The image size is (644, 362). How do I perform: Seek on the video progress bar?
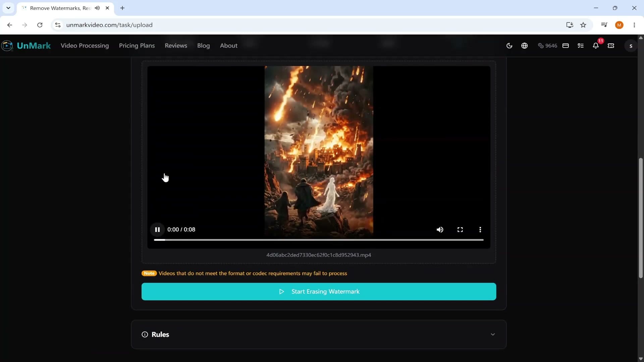click(319, 240)
